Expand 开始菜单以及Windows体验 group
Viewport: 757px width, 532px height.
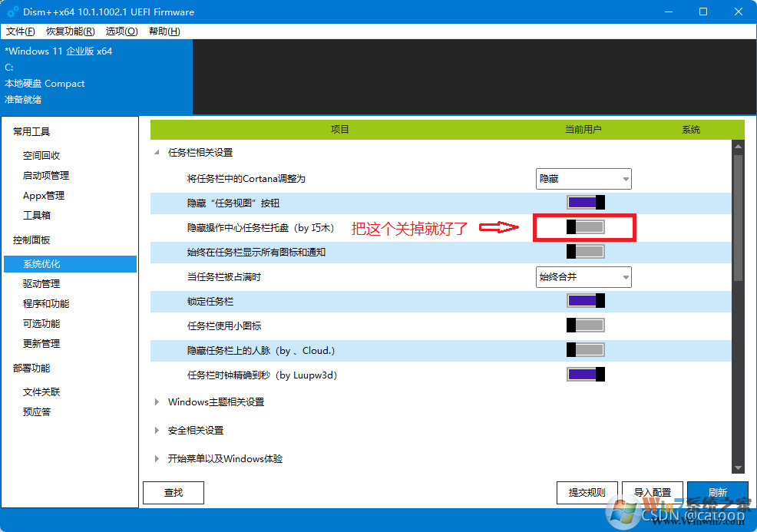[157, 458]
